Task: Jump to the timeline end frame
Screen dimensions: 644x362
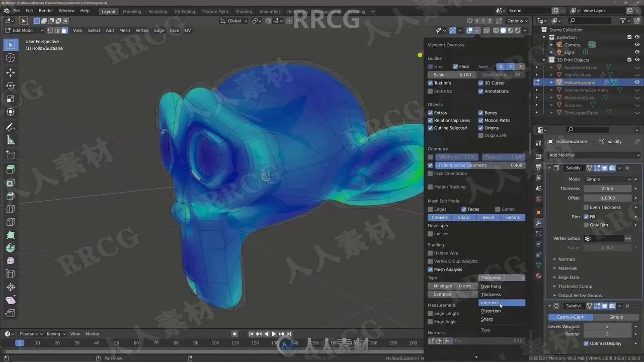Action: point(289,334)
